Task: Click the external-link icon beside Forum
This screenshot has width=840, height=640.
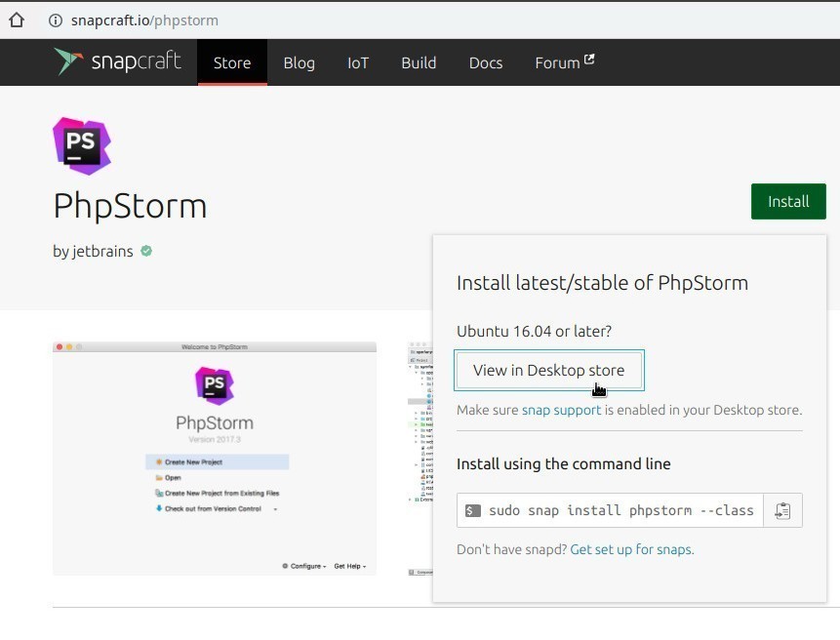Action: coord(589,57)
